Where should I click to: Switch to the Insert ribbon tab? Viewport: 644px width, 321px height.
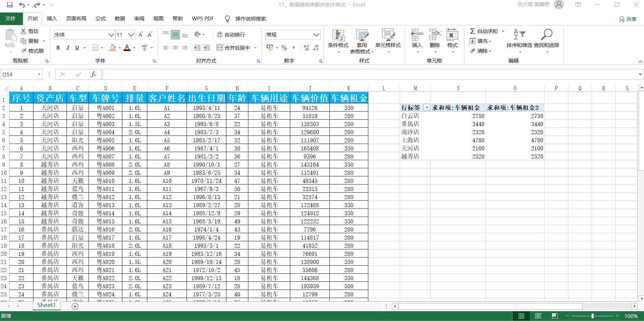52,19
